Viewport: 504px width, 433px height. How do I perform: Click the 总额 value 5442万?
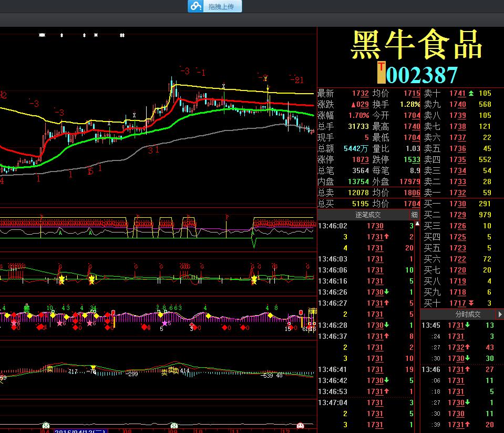point(356,148)
